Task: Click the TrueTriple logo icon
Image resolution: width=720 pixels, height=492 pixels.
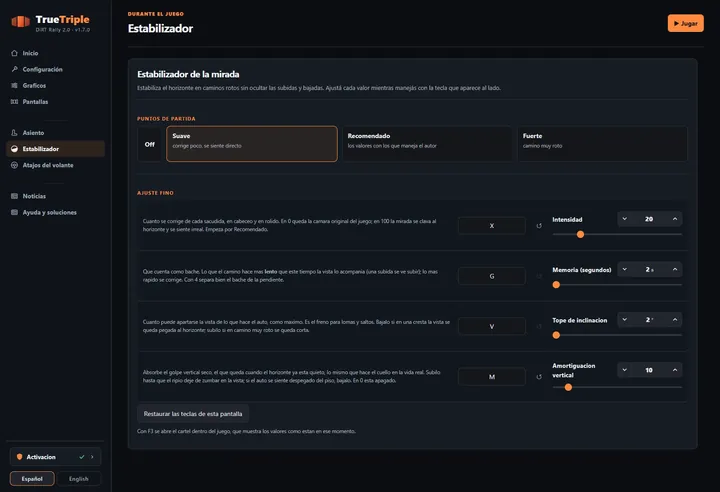Action: click(20, 22)
